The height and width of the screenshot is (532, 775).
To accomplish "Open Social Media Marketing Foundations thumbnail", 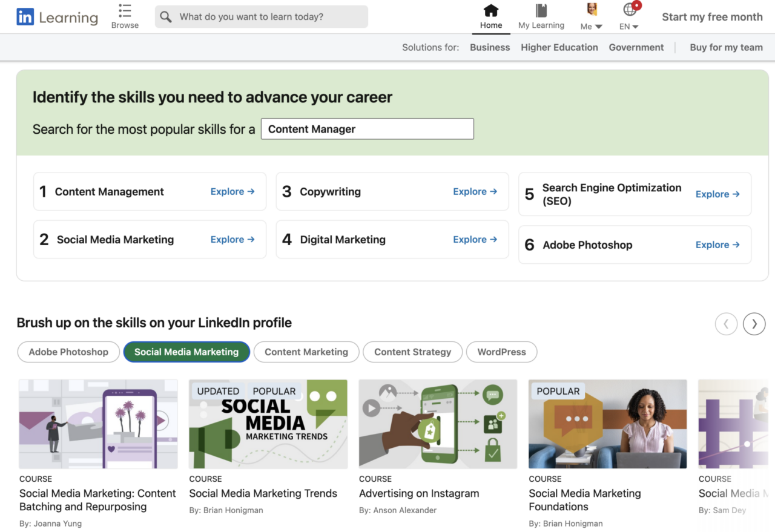I will (x=608, y=424).
